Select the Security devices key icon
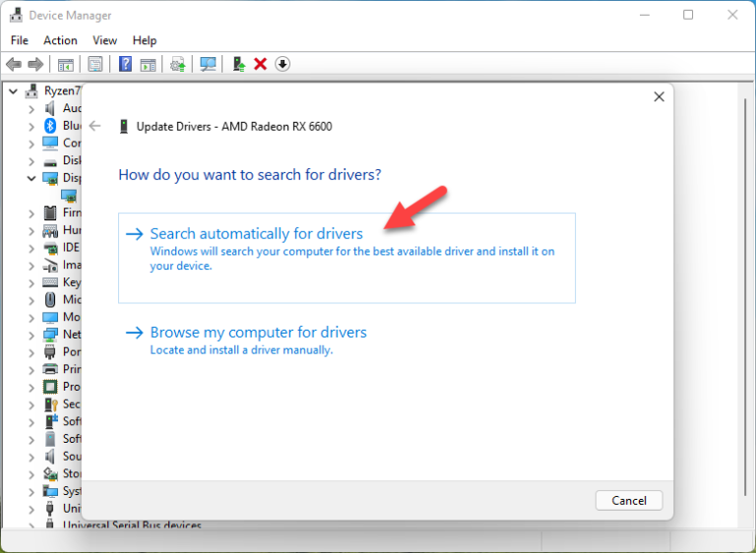 point(50,404)
